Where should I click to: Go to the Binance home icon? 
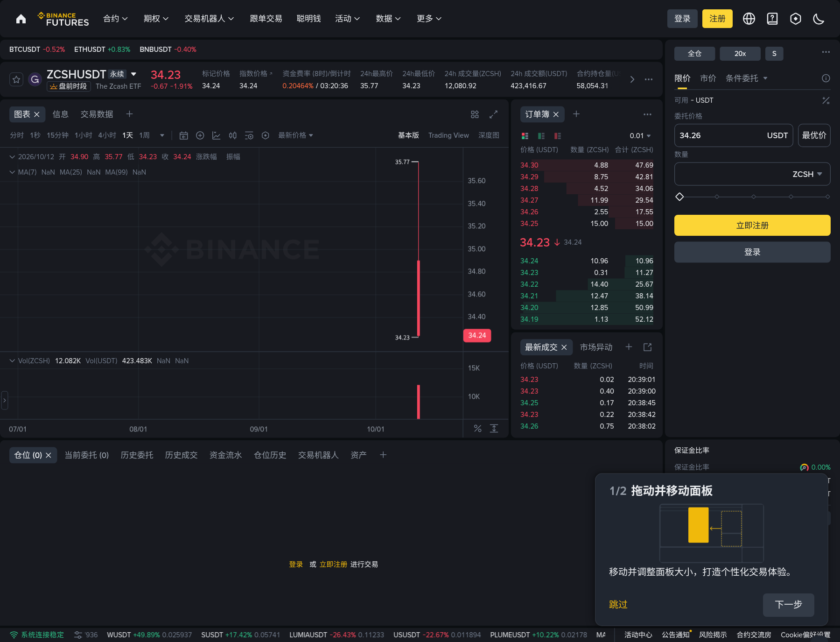(x=21, y=19)
